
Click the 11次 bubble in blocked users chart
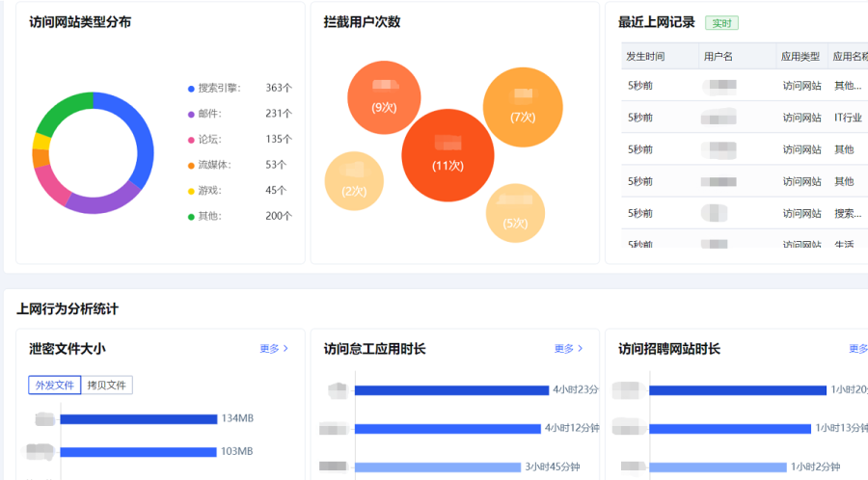click(x=448, y=156)
